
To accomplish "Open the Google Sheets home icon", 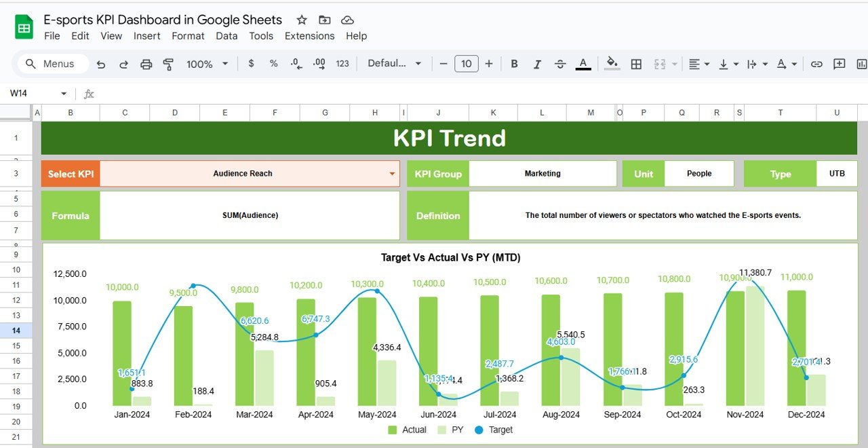I will [x=24, y=28].
